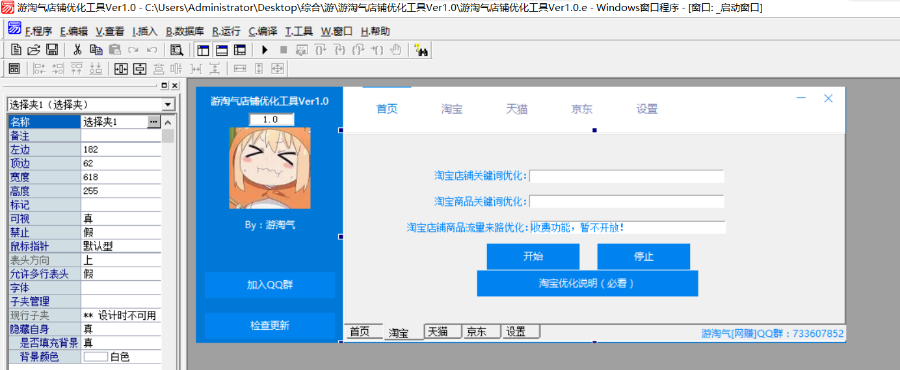Click the paste clipboard icon
This screenshot has height=370, width=900.
[x=115, y=50]
